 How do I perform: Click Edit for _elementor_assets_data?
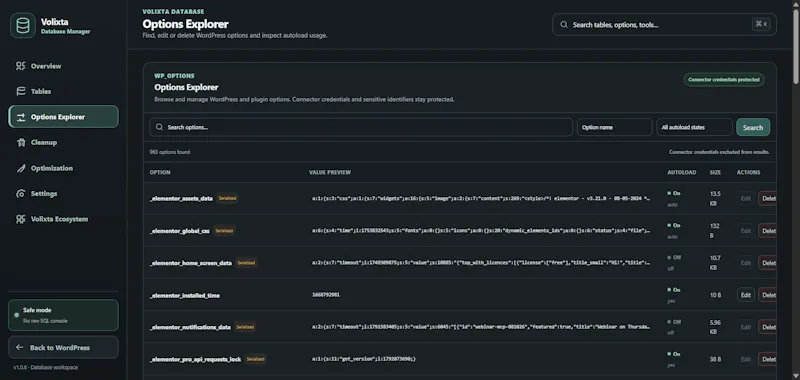(745, 198)
